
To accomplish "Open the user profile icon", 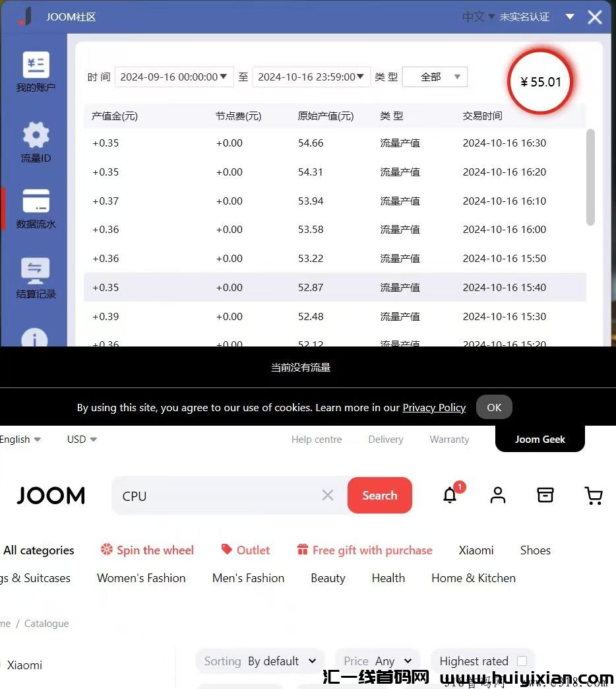I will point(498,495).
